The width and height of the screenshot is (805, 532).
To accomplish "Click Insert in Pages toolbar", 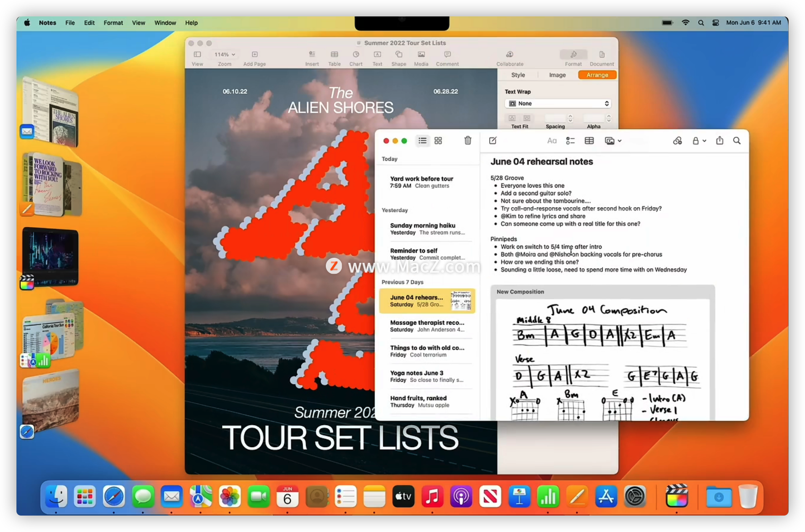I will [312, 58].
